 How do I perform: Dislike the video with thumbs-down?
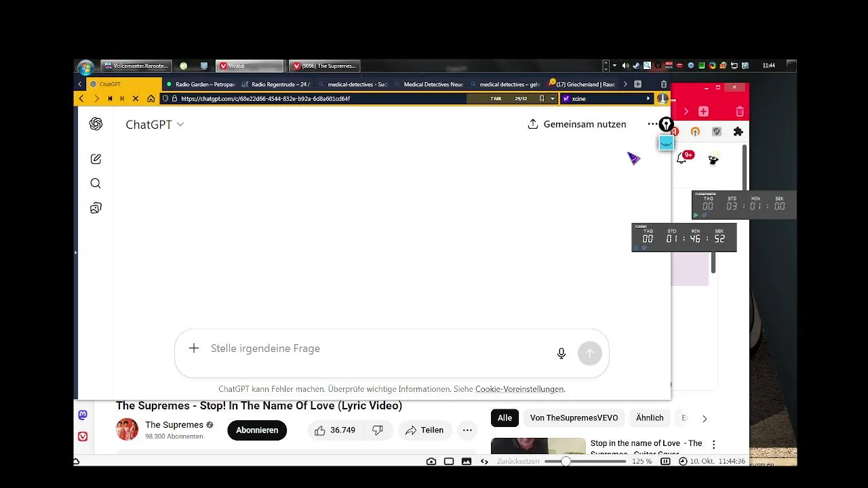(x=378, y=430)
